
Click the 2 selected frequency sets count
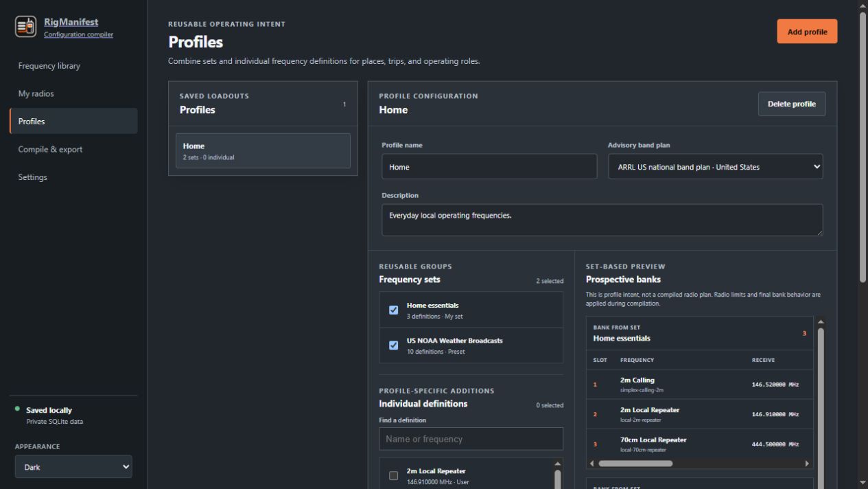point(550,281)
